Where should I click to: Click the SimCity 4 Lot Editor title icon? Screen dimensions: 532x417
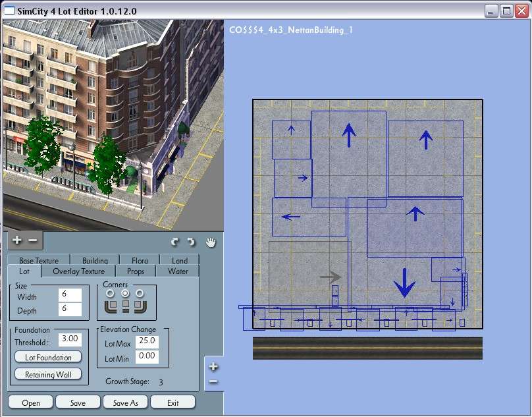point(9,11)
